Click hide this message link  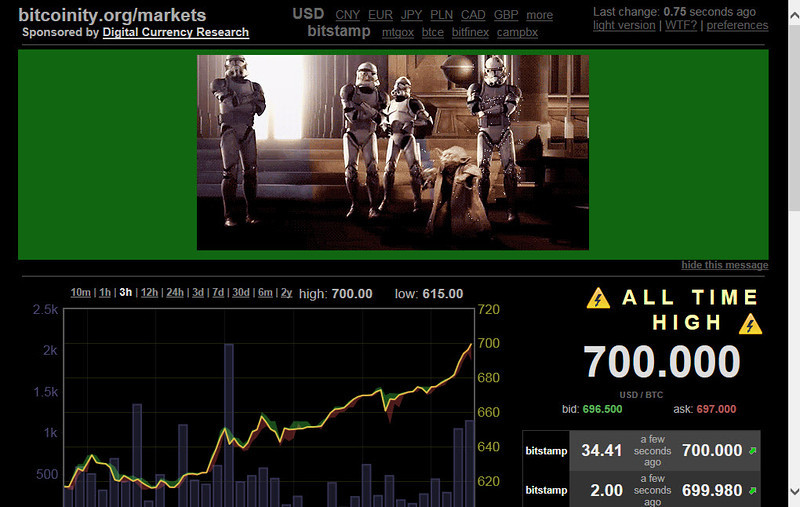(x=724, y=265)
